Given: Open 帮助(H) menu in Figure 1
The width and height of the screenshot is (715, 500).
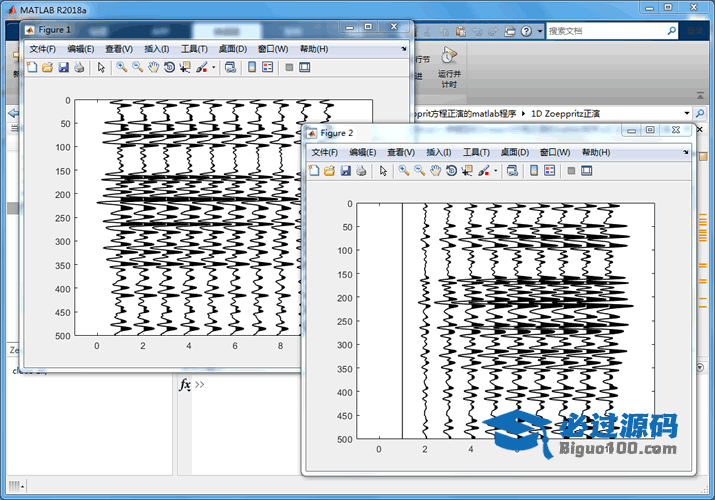Looking at the screenshot, I should [314, 49].
